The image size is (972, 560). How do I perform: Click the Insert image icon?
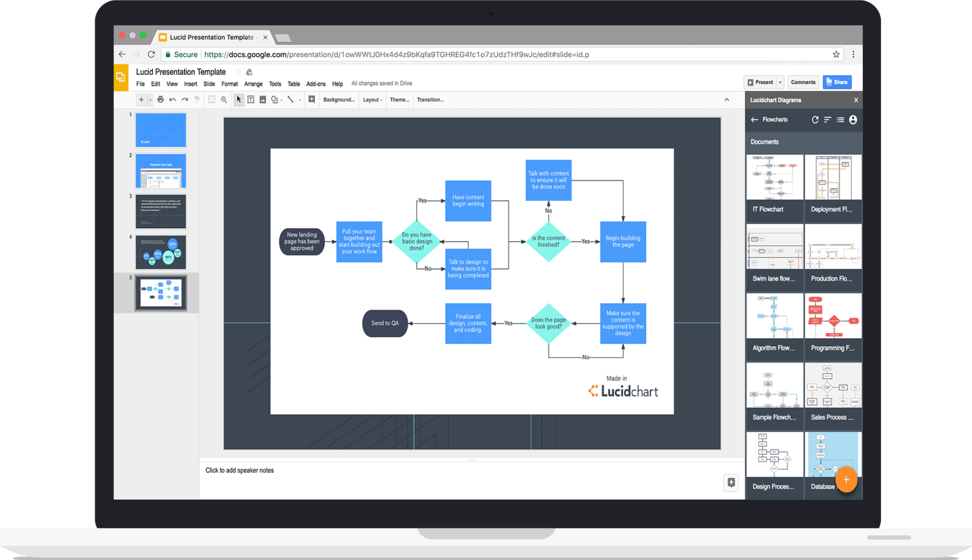(x=263, y=100)
